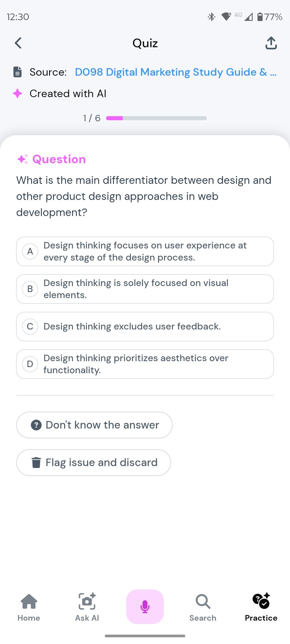The image size is (290, 644).
Task: Tap the back arrow icon
Action: (18, 43)
